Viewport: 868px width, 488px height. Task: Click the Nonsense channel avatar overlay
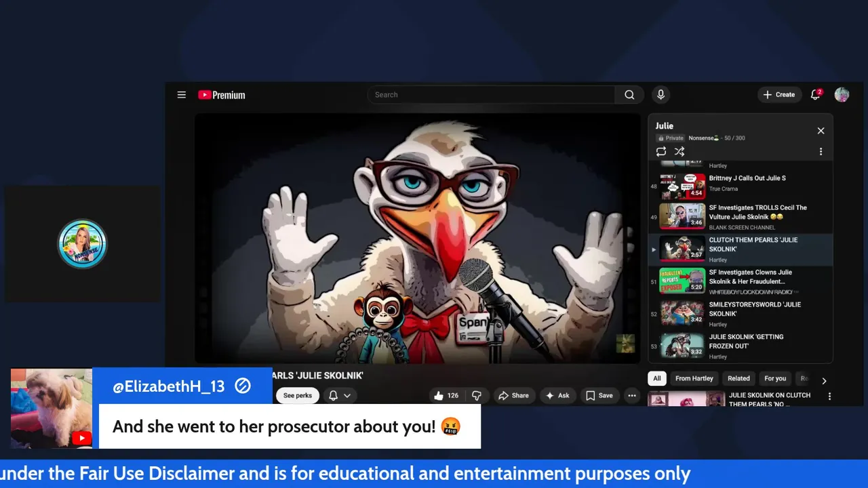tap(82, 244)
